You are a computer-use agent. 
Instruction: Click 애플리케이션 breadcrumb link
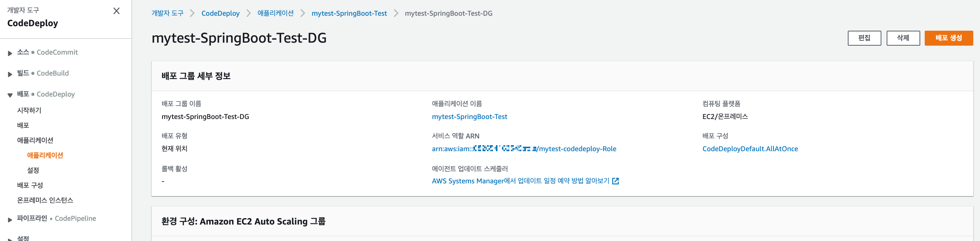tap(275, 13)
